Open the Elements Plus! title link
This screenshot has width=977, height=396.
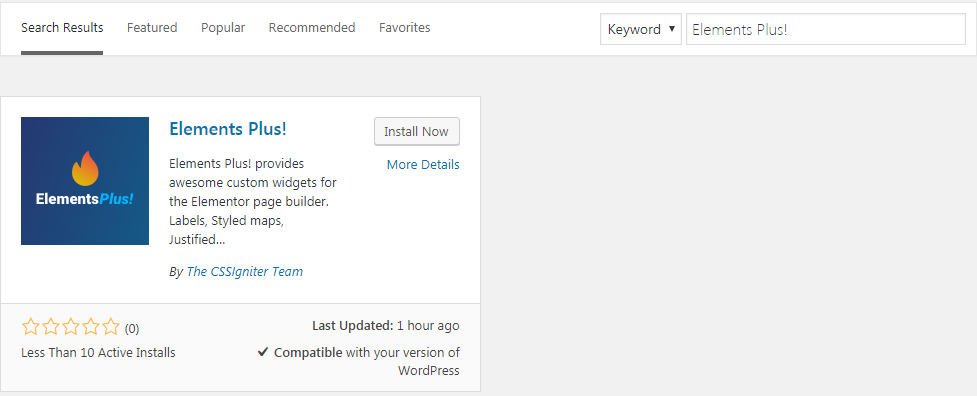click(x=228, y=129)
